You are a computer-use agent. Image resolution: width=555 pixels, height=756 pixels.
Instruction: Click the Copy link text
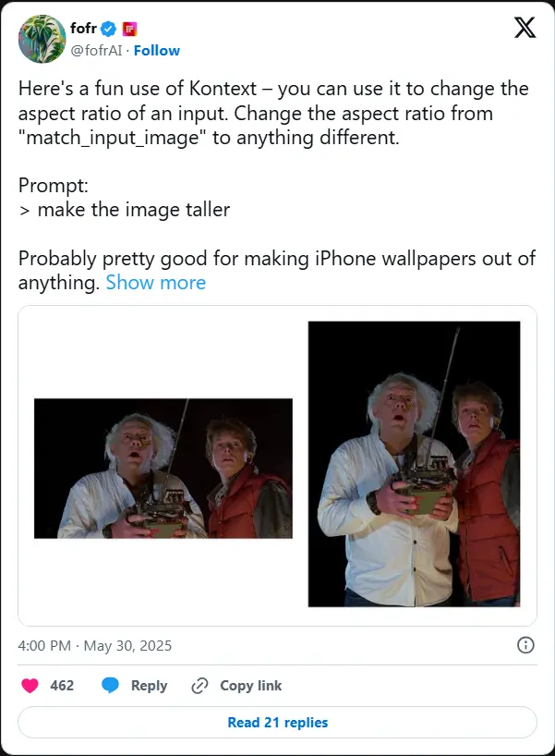click(x=250, y=686)
